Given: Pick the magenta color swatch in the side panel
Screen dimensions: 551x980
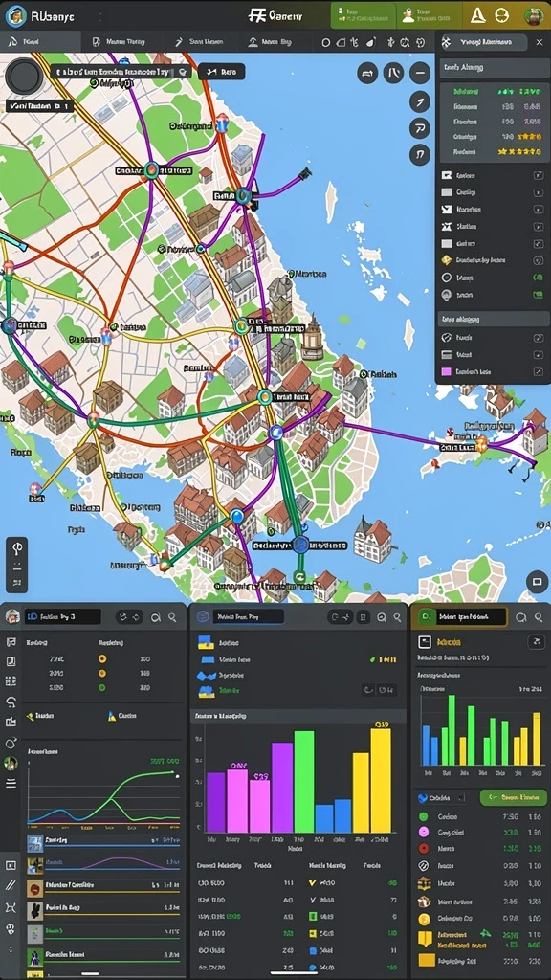Looking at the screenshot, I should click(x=447, y=372).
